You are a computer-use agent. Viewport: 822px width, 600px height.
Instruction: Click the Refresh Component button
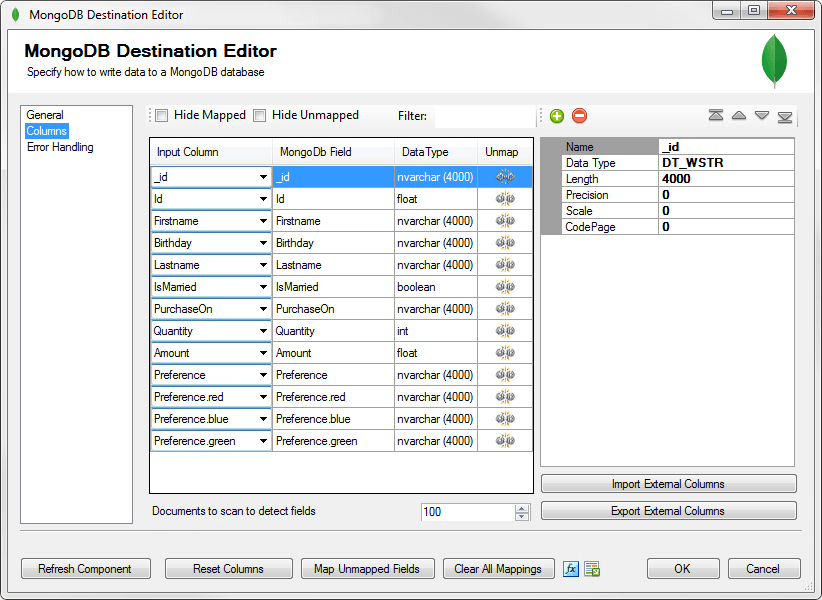pos(85,569)
